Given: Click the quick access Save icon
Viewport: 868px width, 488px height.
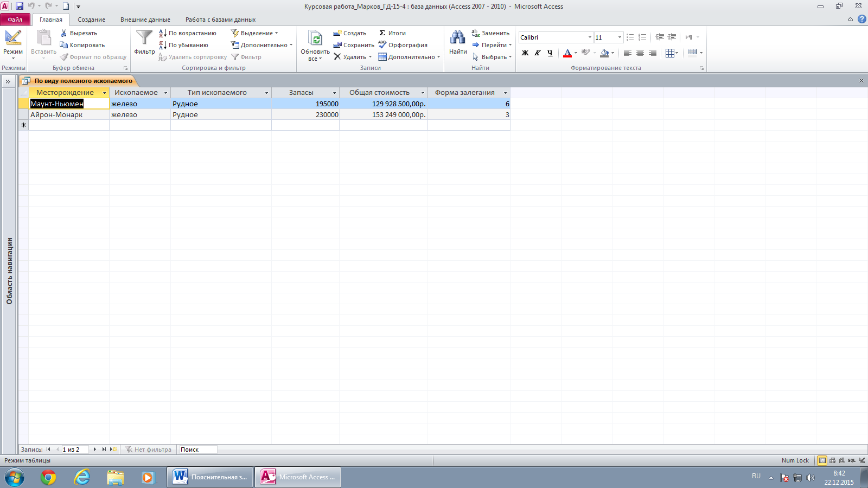Looking at the screenshot, I should [20, 6].
